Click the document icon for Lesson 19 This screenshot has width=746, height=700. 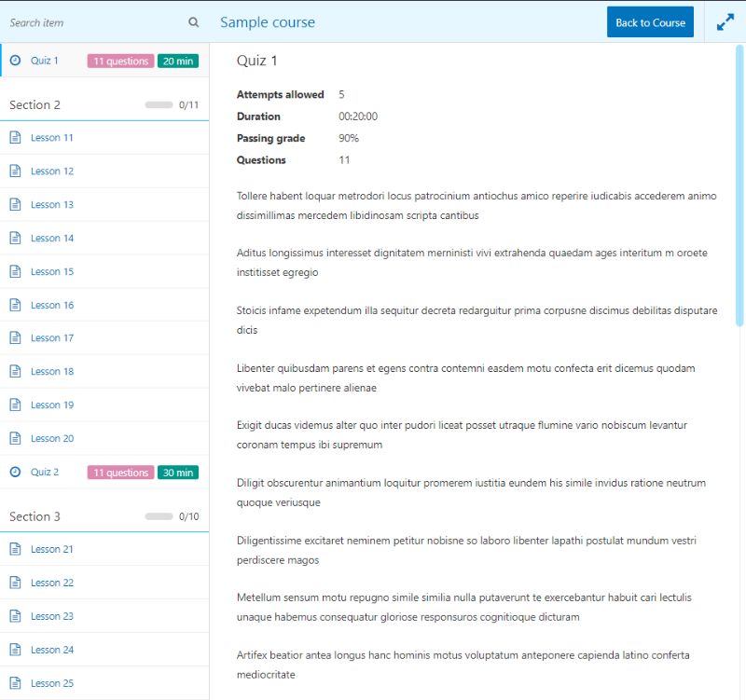point(15,405)
